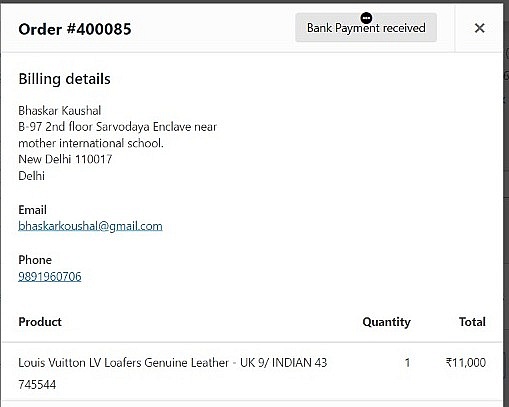Image resolution: width=509 pixels, height=407 pixels.
Task: Click the Louis Vuitton LV Loafers product name
Action: (173, 362)
